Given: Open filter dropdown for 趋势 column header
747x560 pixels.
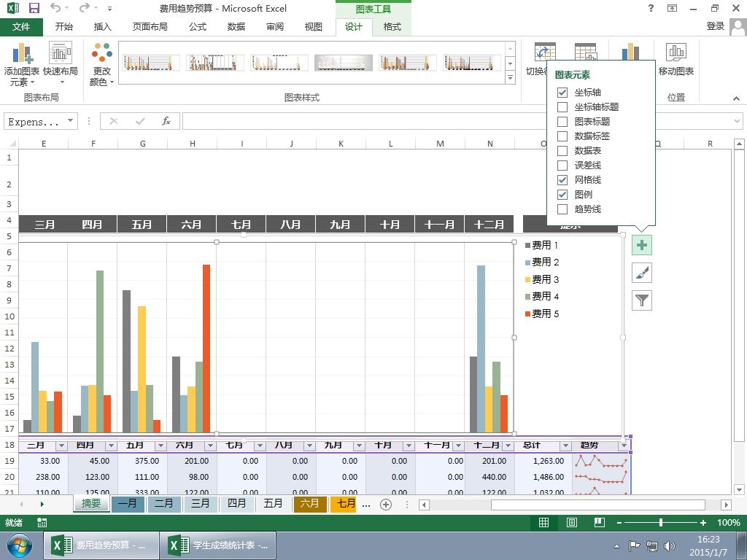Looking at the screenshot, I should 624,446.
